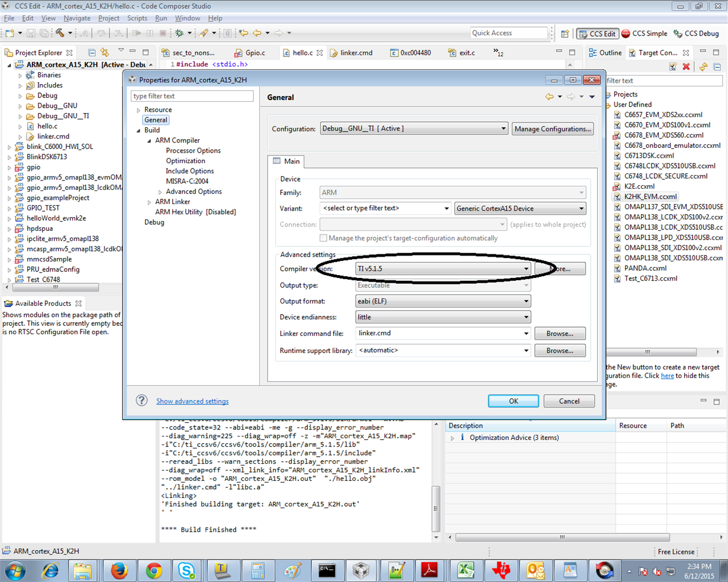Click Collapse All icon in Project Explorer
Viewport: 728px width, 582px height.
(x=92, y=53)
